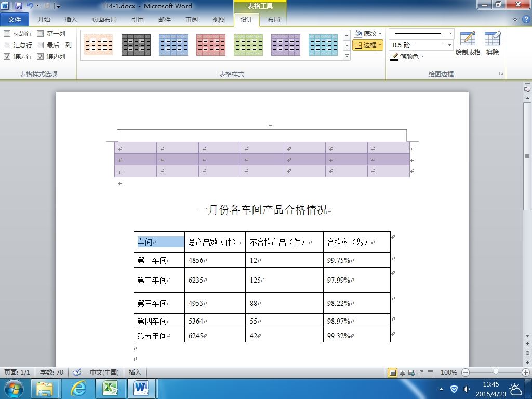
Task: Switch to the 开始 tab
Action: (44, 19)
